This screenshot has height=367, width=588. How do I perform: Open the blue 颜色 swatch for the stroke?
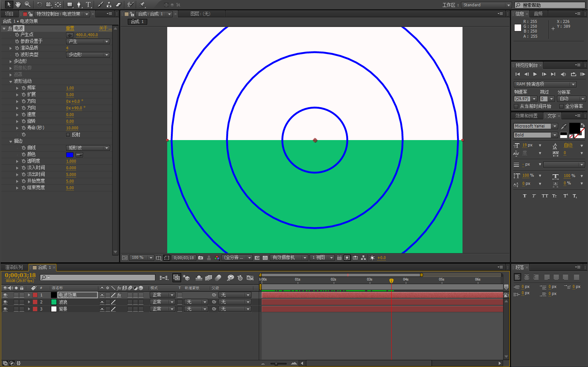pos(70,155)
